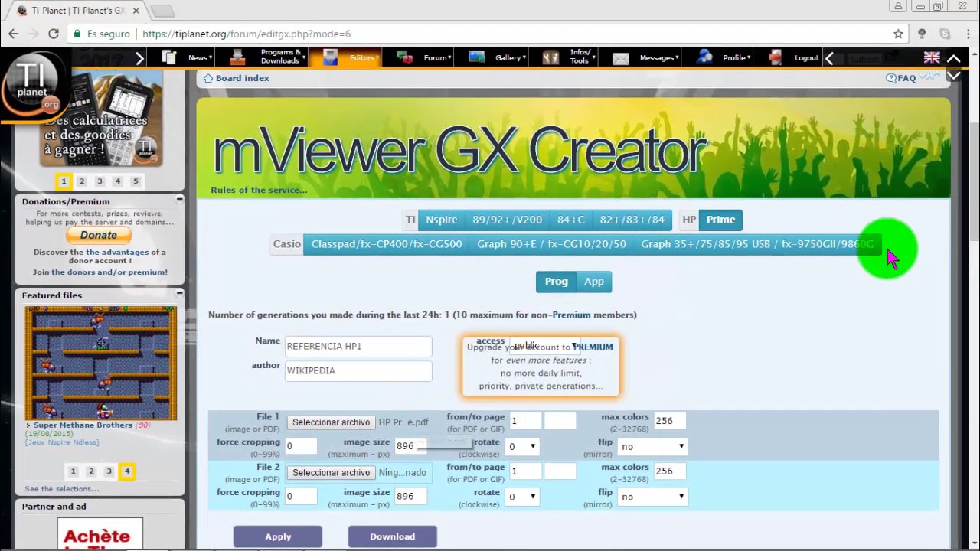
Task: Select the 84+C calculator tab
Action: tap(571, 220)
